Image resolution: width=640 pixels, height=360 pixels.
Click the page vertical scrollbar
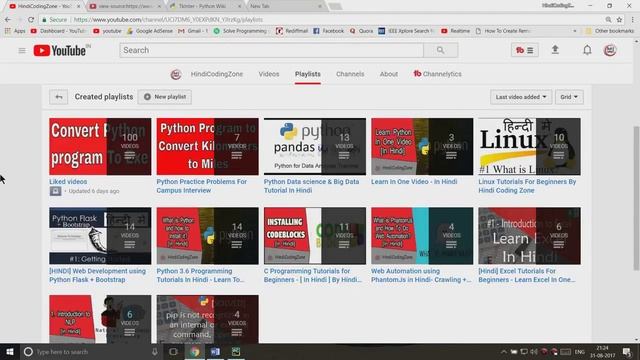tap(636, 198)
